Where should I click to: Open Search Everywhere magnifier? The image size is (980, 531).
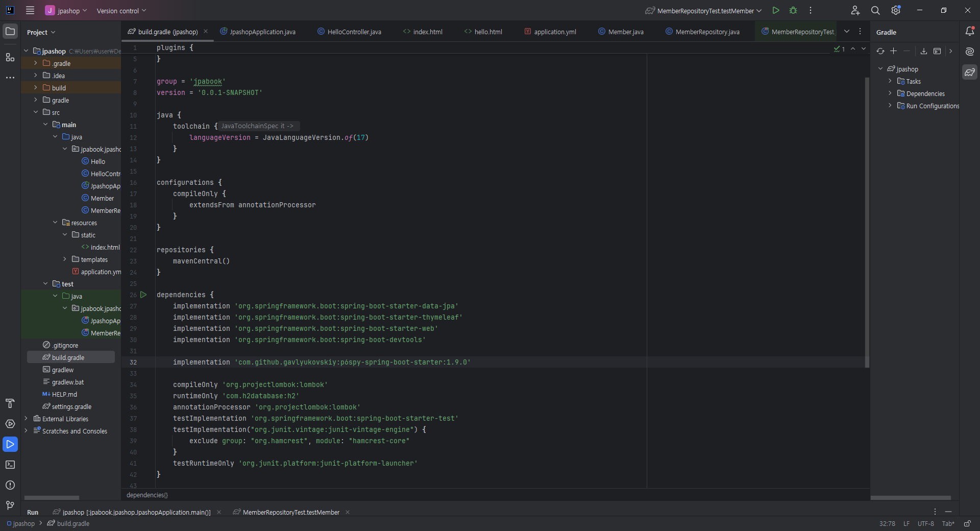tap(875, 10)
